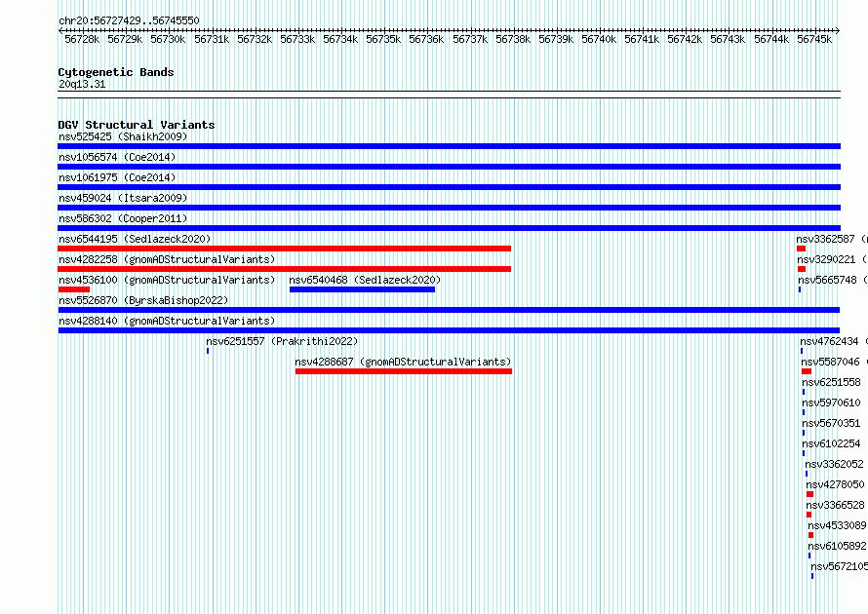Select the blue bar under nsv4288140

pos(449,330)
